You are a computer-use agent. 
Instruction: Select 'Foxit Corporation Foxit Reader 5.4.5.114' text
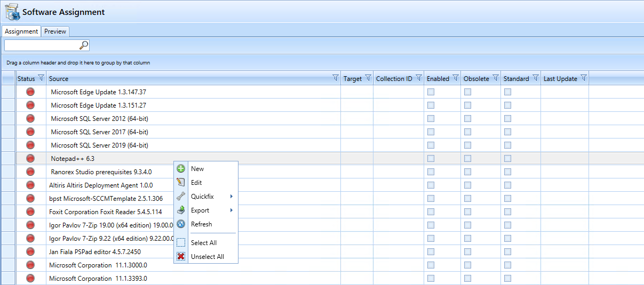106,211
